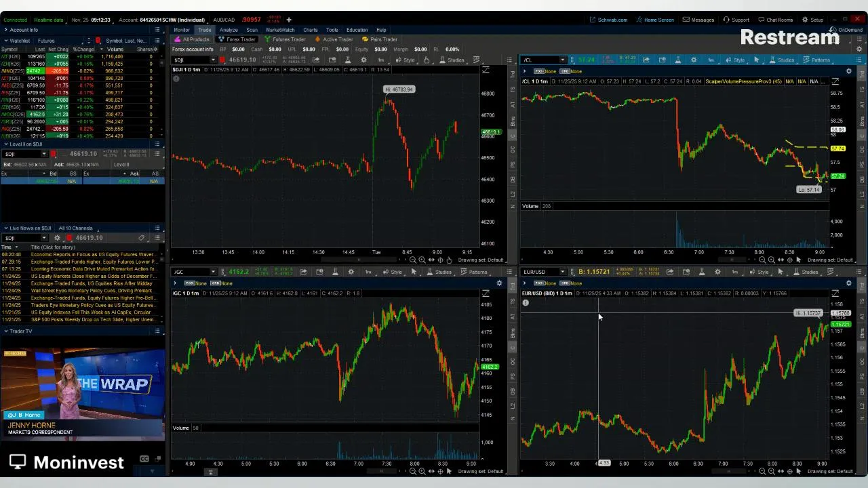Open Studies in the EUR/USD chart

click(806, 272)
